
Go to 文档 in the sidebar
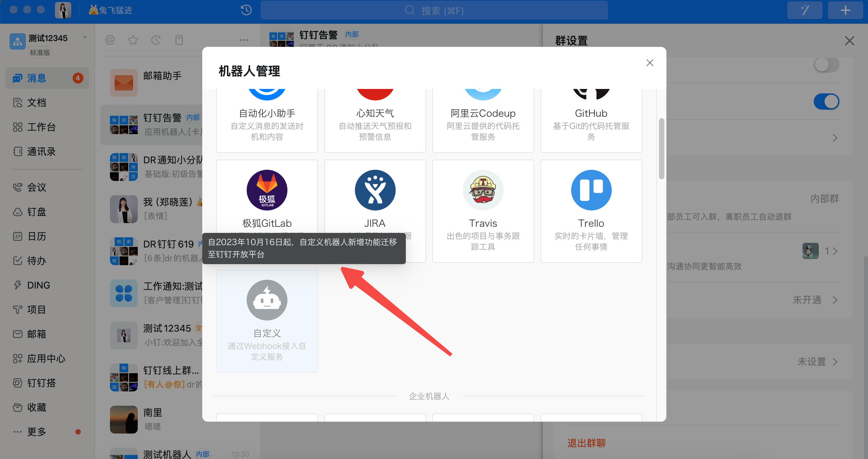(x=36, y=103)
